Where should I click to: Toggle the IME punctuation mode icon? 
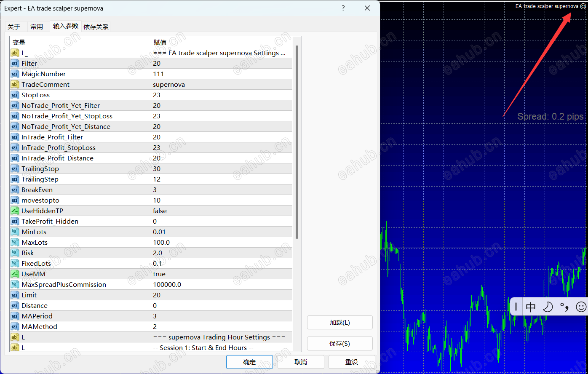coord(564,307)
